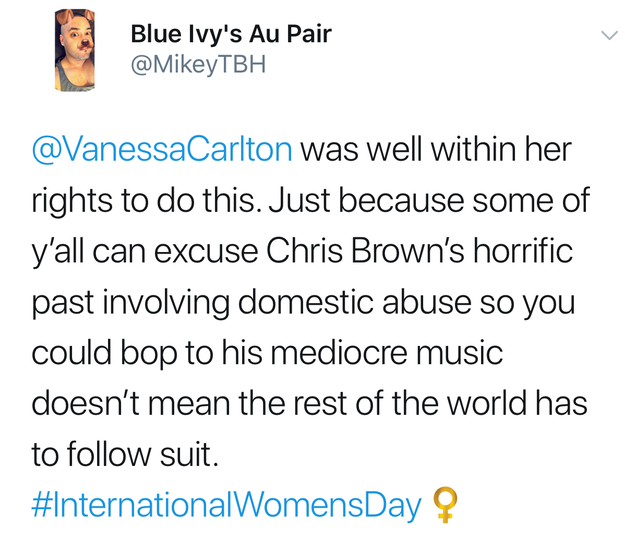Visit the @MikeyTBH handle
The image size is (625, 539).
point(198,65)
